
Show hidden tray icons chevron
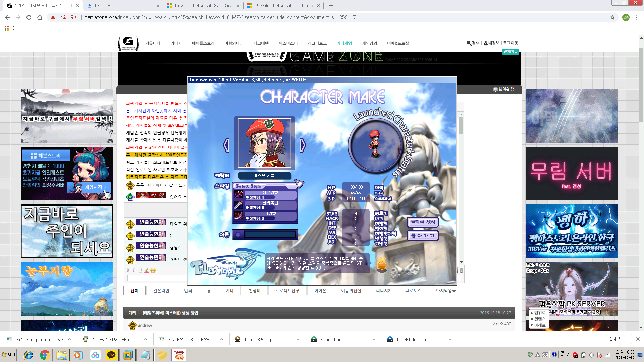point(568,354)
